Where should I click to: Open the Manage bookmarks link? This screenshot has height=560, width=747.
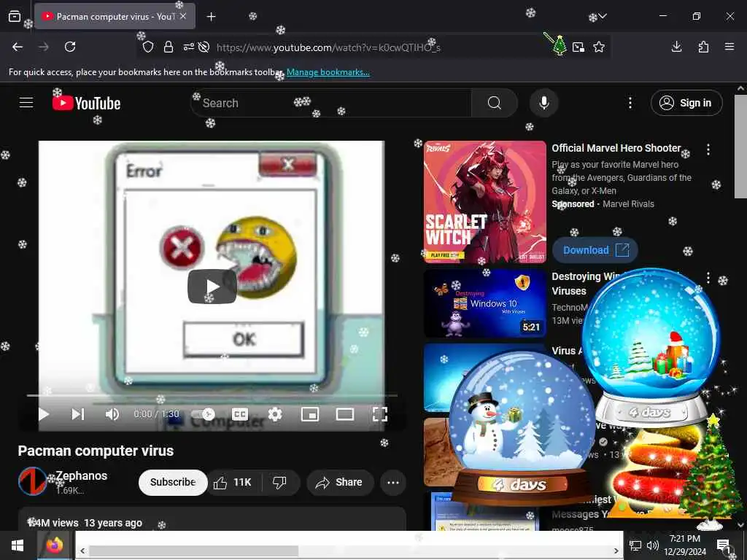click(x=328, y=72)
